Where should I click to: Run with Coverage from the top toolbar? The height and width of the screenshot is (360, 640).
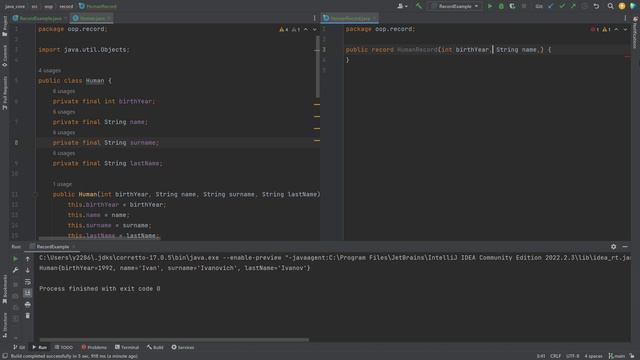[512, 6]
